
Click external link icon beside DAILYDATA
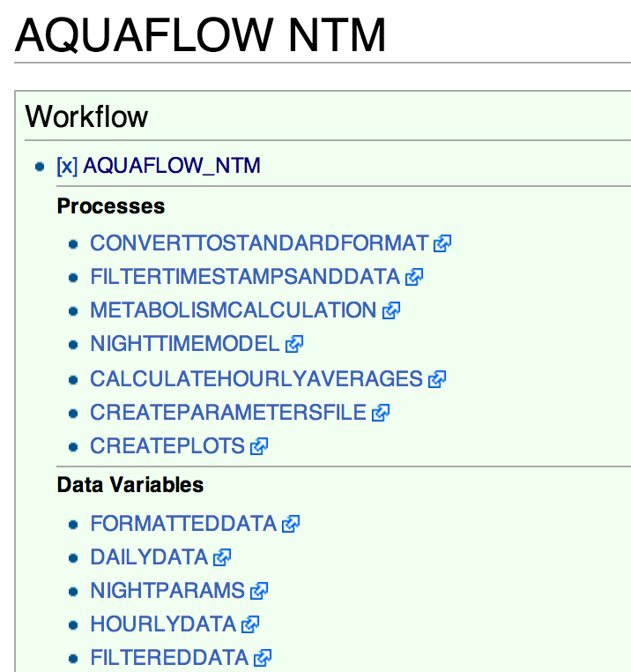coord(221,558)
